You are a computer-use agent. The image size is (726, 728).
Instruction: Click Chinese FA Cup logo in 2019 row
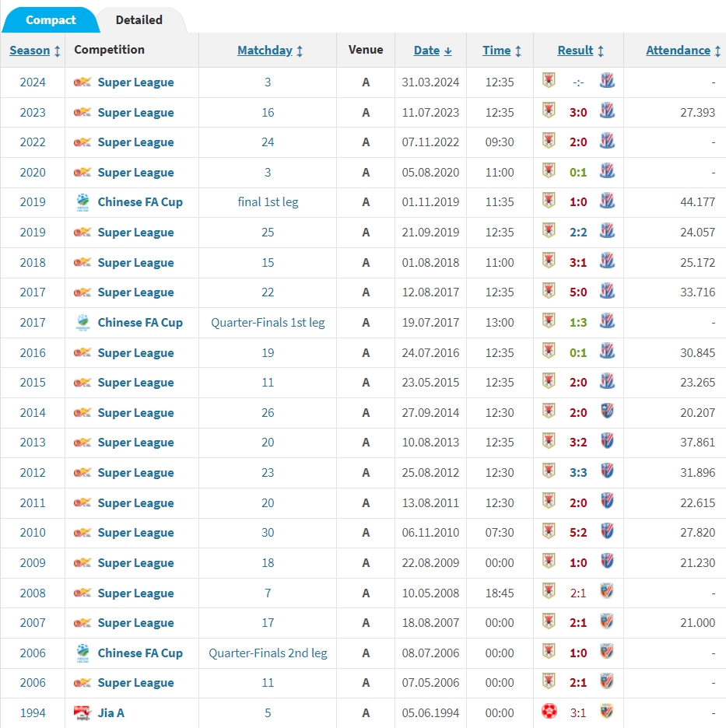click(x=82, y=202)
